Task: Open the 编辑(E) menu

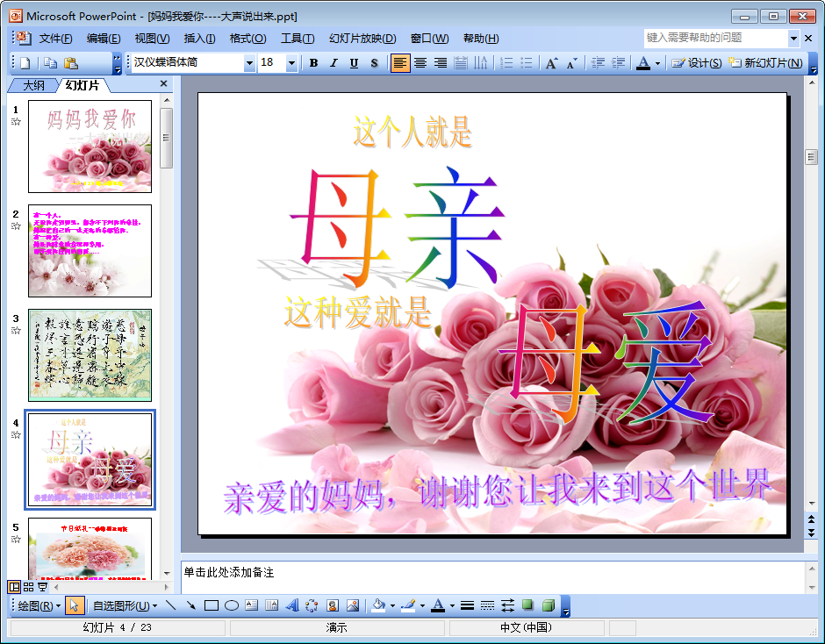Action: pyautogui.click(x=104, y=39)
